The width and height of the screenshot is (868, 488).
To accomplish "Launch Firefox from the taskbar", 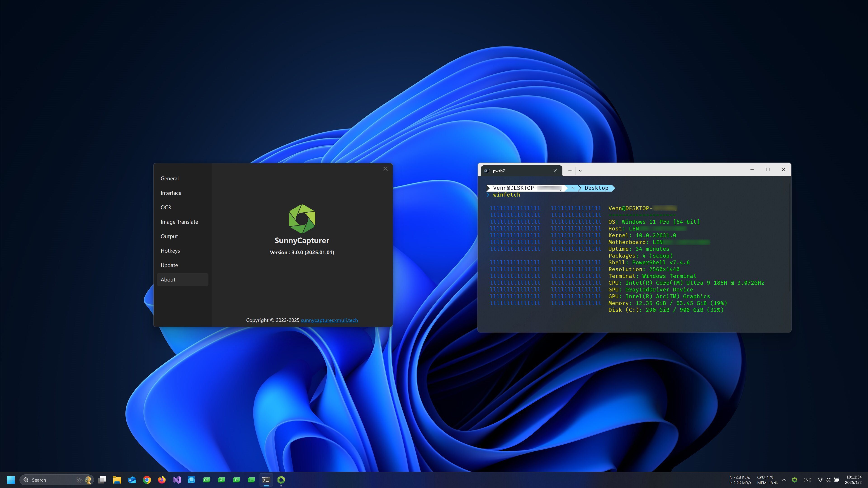I will click(162, 480).
